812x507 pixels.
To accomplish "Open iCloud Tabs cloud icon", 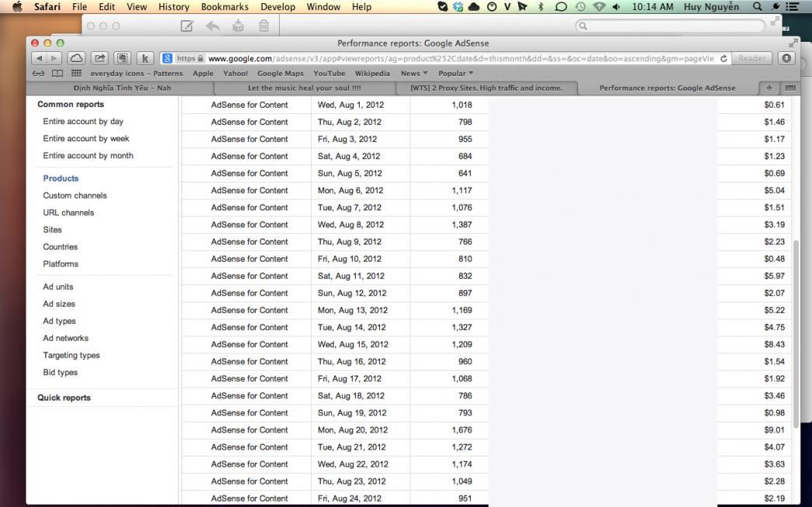I will [76, 58].
